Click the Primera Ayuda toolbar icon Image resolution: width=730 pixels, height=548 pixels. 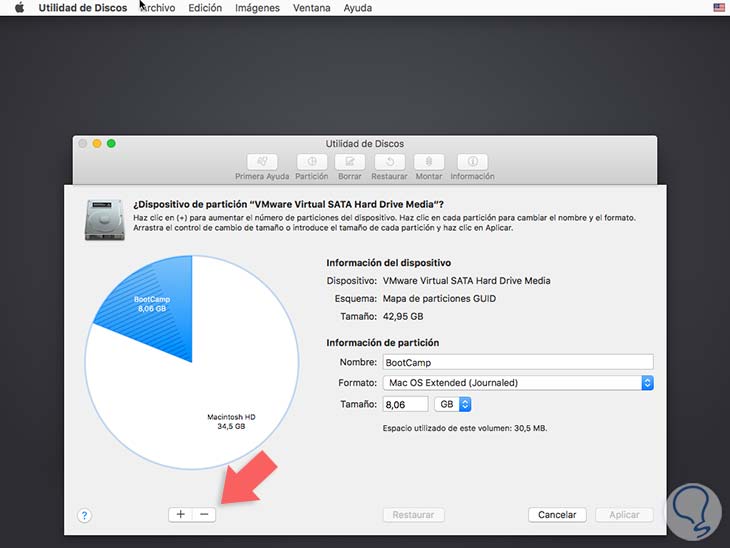click(262, 162)
